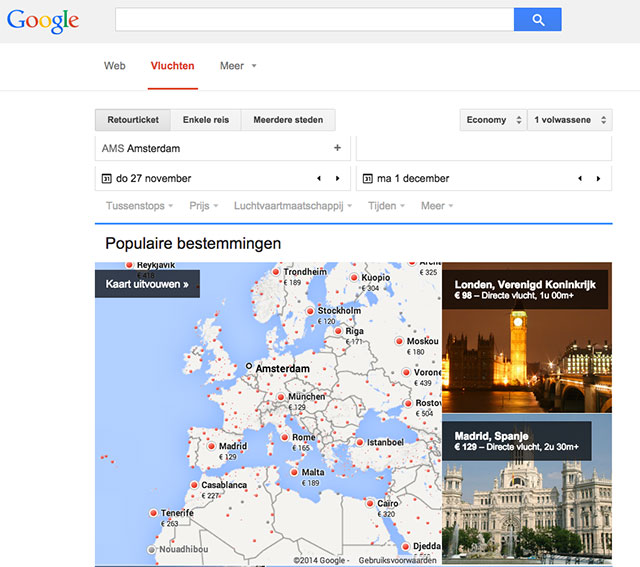Open the Economy class dropdown
Viewport: 640px width, 567px height.
coord(493,120)
